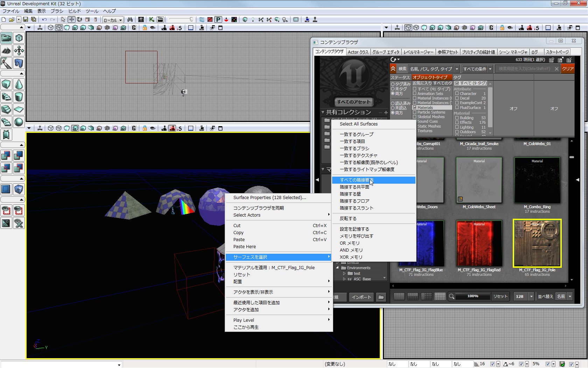Click the CSG Add brush icon
The image size is (588, 368).
(x=6, y=155)
